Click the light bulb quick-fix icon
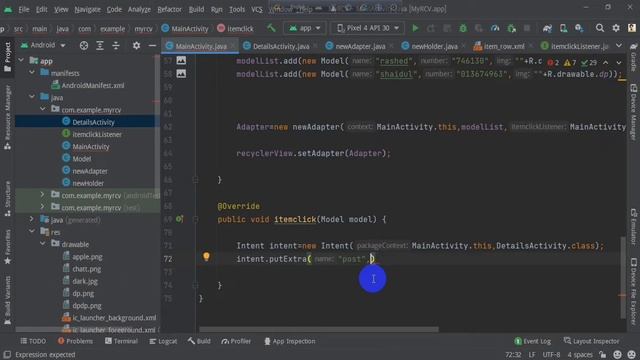Viewport: 640px width, 360px height. tap(206, 256)
